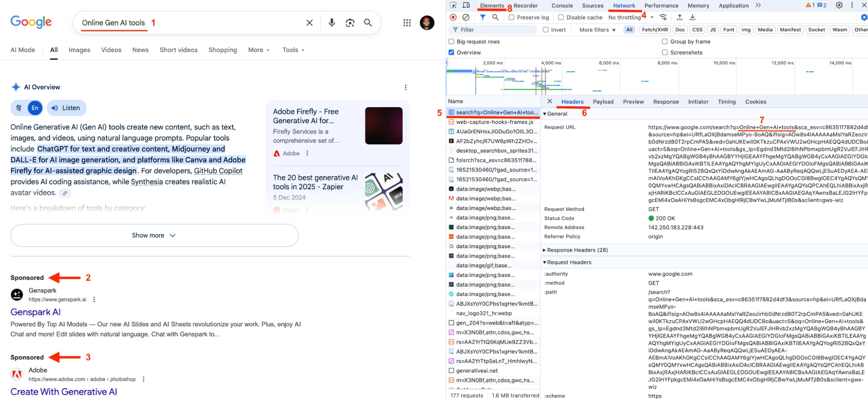Open the Timing request tab
The width and height of the screenshot is (868, 400).
coord(726,102)
